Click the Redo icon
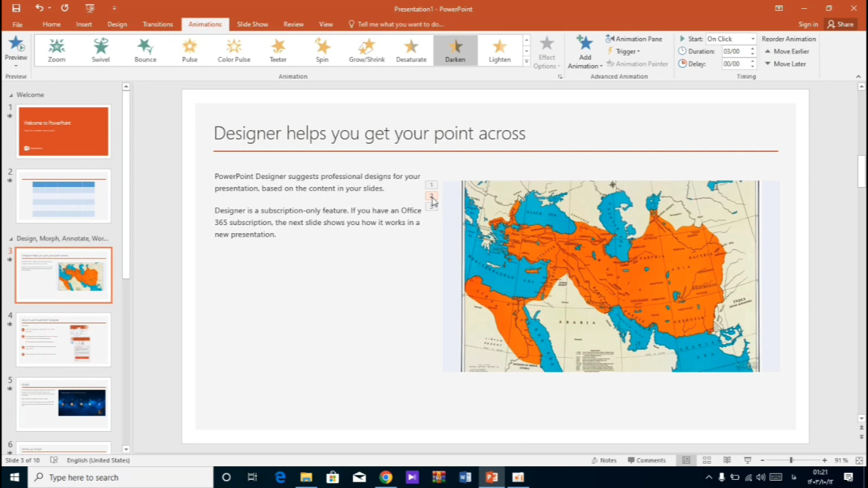Image resolution: width=868 pixels, height=488 pixels. coord(65,8)
